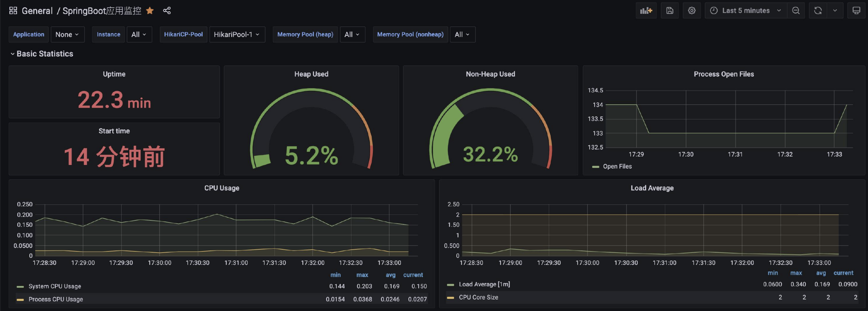Open the refresh interval dropdown arrow
The image size is (868, 311).
(835, 11)
